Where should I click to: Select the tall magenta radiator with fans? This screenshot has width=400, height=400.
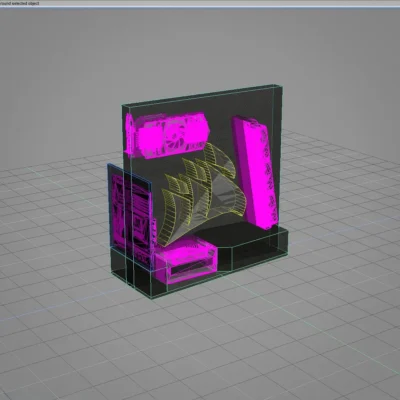(255, 172)
